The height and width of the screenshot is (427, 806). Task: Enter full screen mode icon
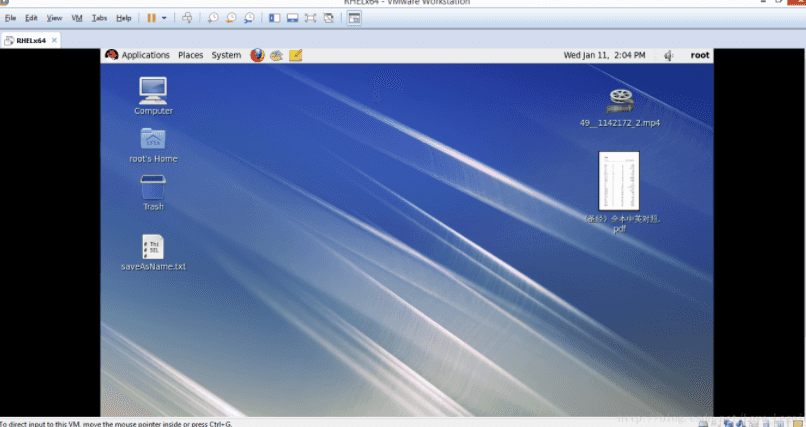[310, 18]
